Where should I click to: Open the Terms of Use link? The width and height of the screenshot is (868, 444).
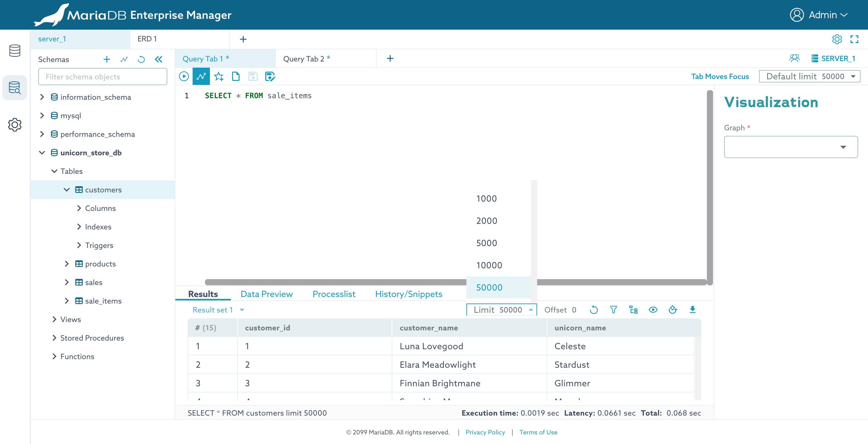click(x=538, y=432)
